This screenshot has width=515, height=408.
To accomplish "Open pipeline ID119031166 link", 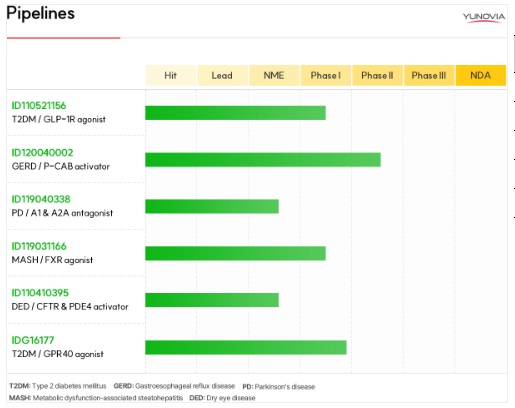I will click(x=39, y=246).
